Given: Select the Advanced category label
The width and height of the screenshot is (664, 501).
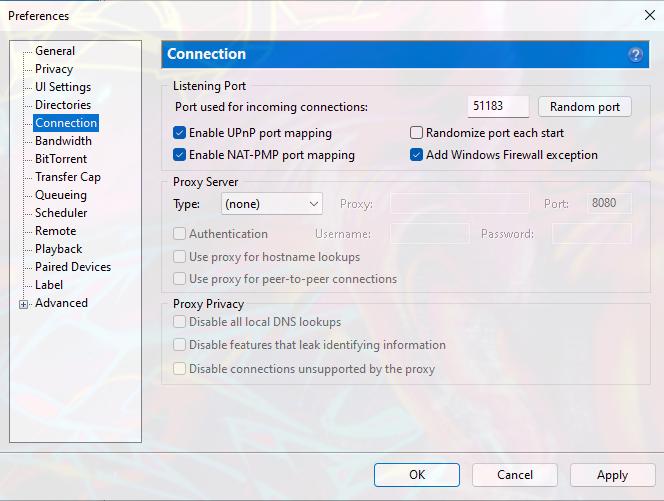Looking at the screenshot, I should click(61, 303).
